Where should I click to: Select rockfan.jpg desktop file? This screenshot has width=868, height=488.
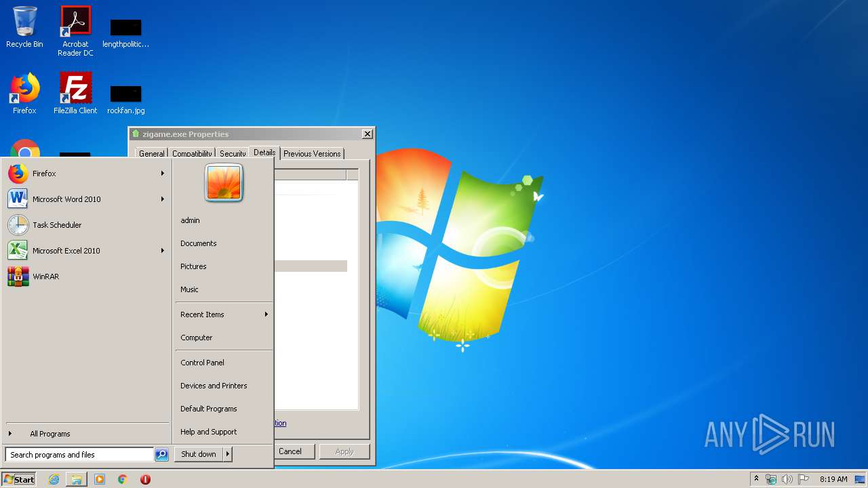pos(125,100)
